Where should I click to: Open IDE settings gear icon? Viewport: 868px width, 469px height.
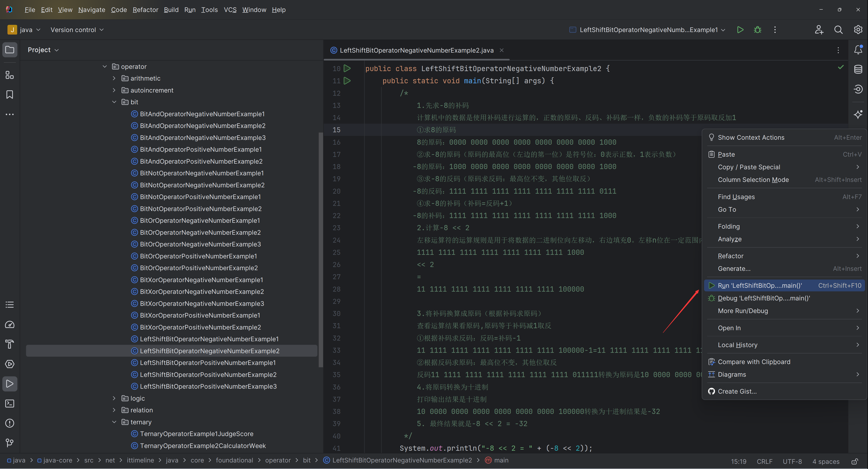point(858,30)
